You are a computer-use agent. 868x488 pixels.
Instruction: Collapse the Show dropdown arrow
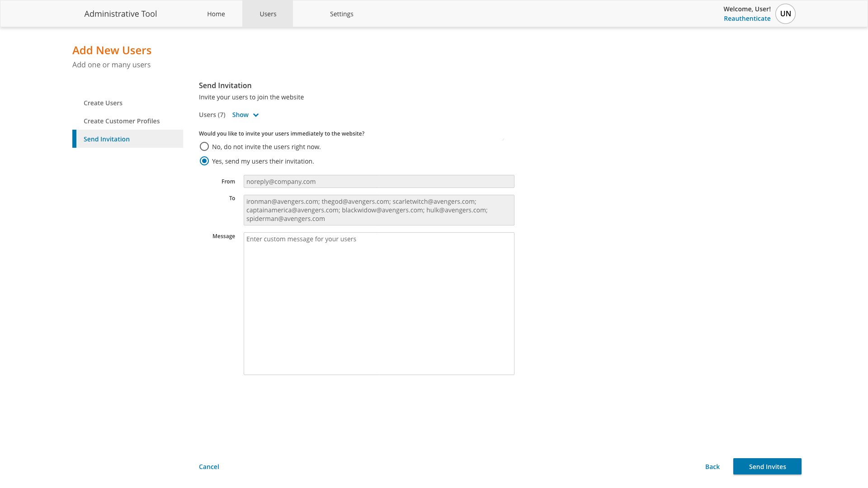pyautogui.click(x=256, y=115)
